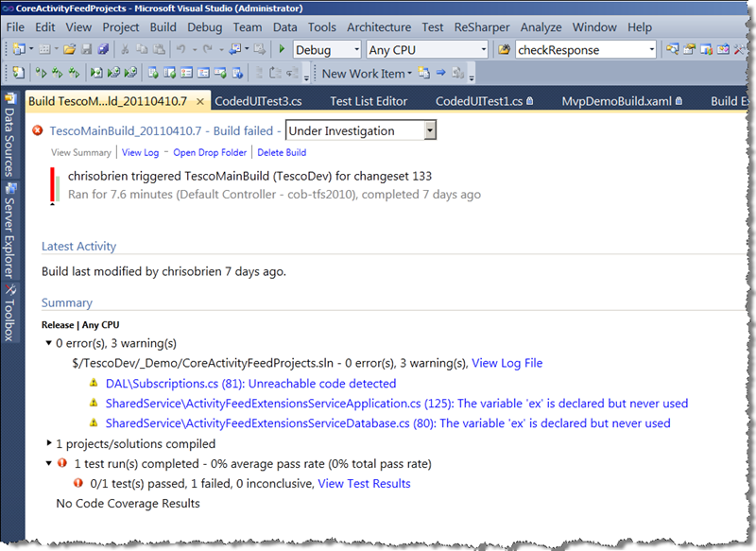Click the Run All Tests in Solution icon
This screenshot has height=551, width=756.
pyautogui.click(x=58, y=73)
